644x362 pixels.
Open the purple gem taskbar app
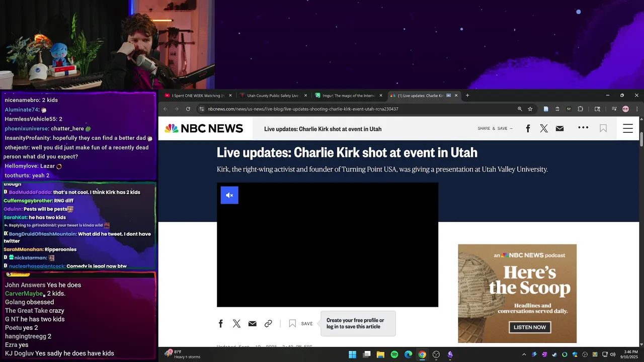(x=450, y=354)
